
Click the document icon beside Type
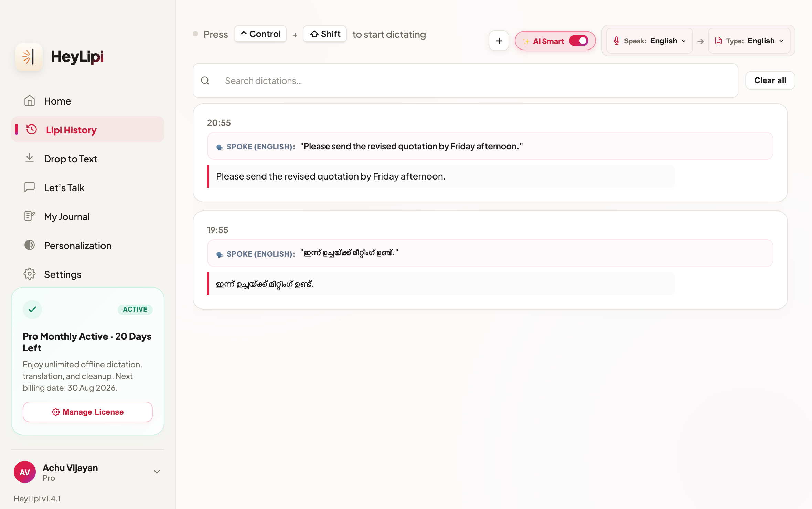[x=718, y=41]
